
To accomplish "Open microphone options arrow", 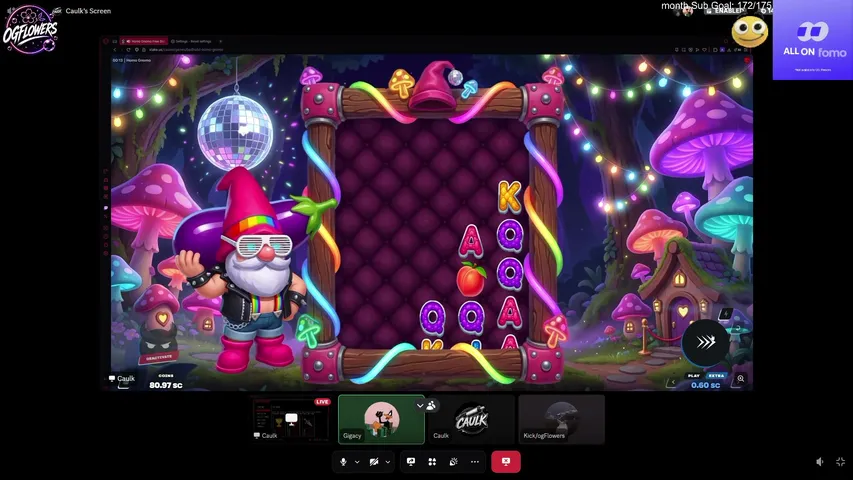I will (357, 462).
